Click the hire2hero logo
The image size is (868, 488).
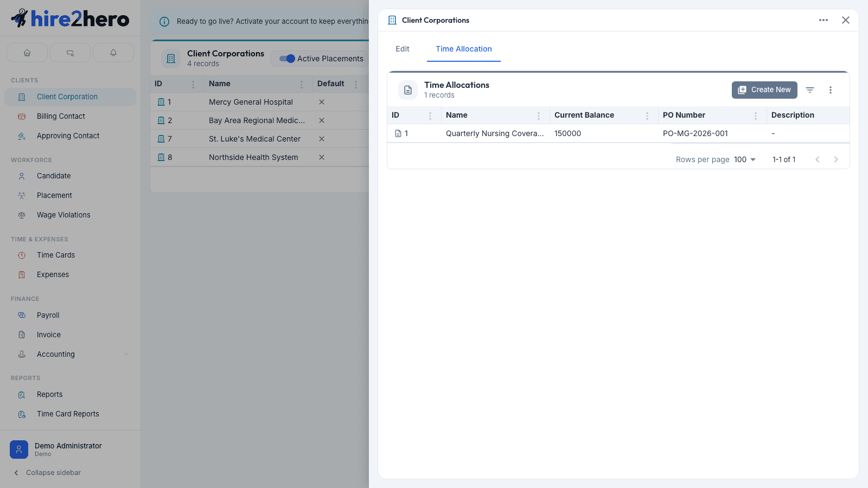tap(70, 18)
